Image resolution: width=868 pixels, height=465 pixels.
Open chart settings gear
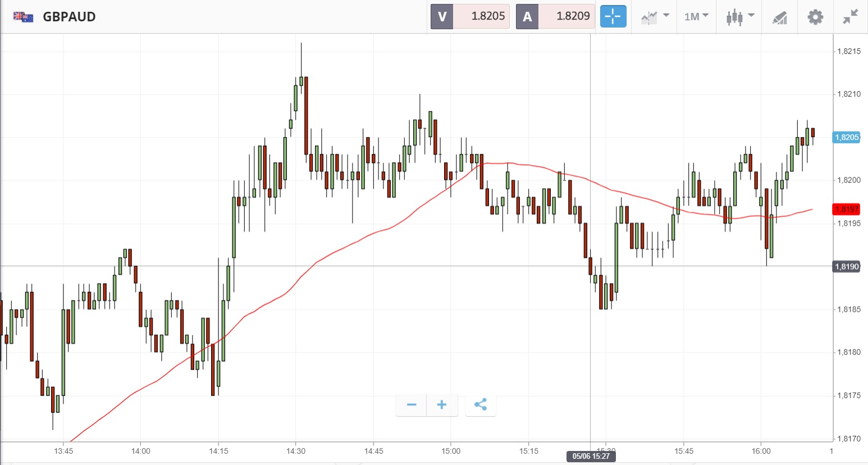pyautogui.click(x=815, y=17)
